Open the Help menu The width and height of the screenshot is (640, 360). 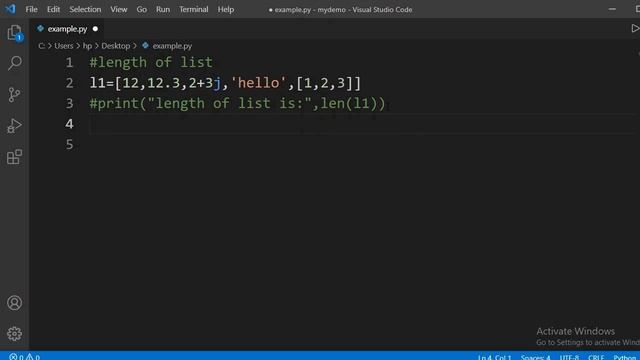(x=225, y=9)
